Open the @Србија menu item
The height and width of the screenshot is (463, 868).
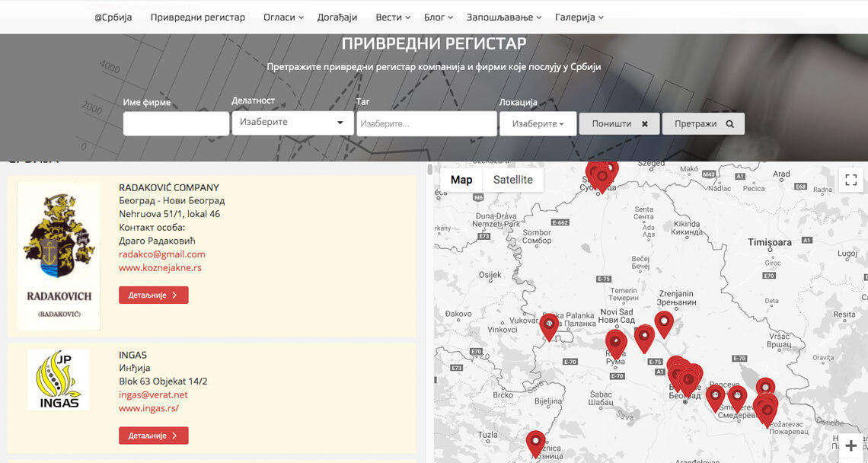(x=113, y=18)
